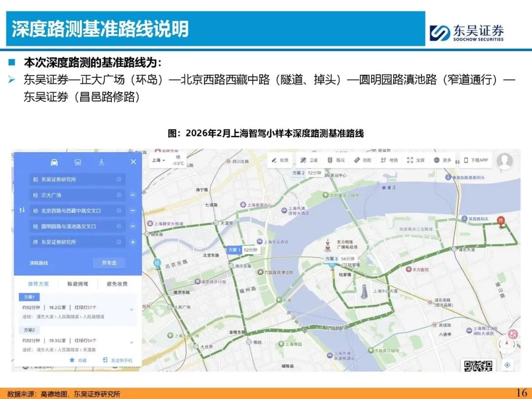This screenshot has height=399, width=532.
Task: Toggle the 路况 traffic layer
Action: (336, 160)
